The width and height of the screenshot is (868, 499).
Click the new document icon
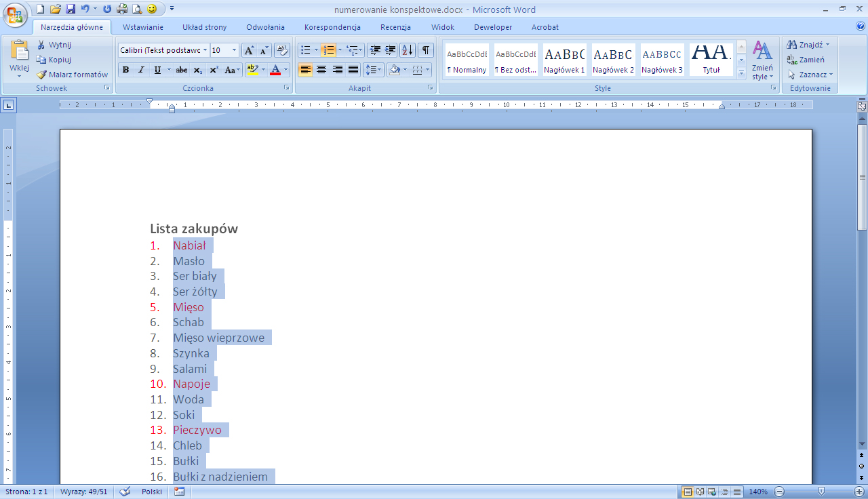pos(40,9)
